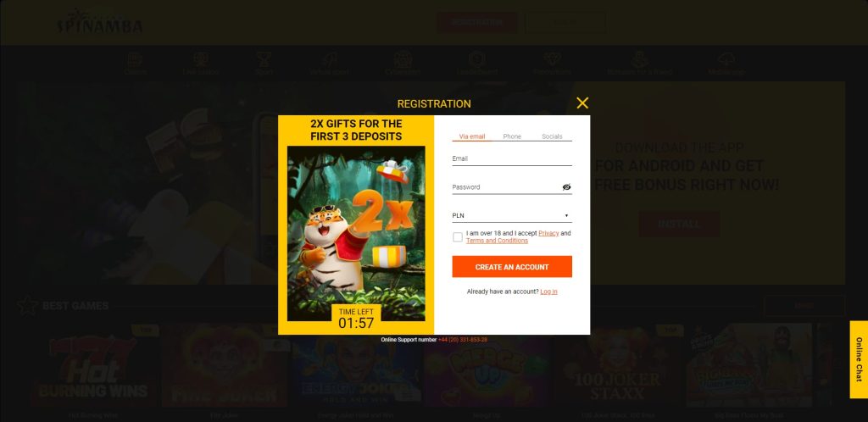Focus the Email input field
868x422 pixels.
511,158
